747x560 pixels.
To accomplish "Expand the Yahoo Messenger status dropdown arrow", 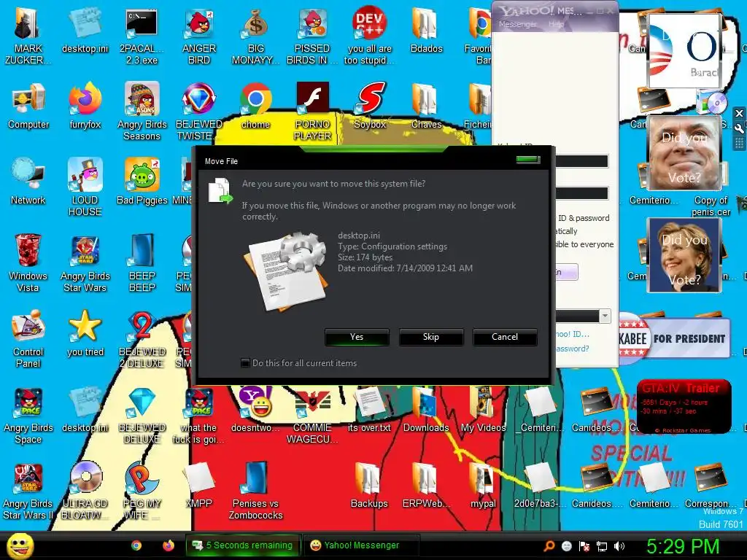I will pyautogui.click(x=605, y=316).
